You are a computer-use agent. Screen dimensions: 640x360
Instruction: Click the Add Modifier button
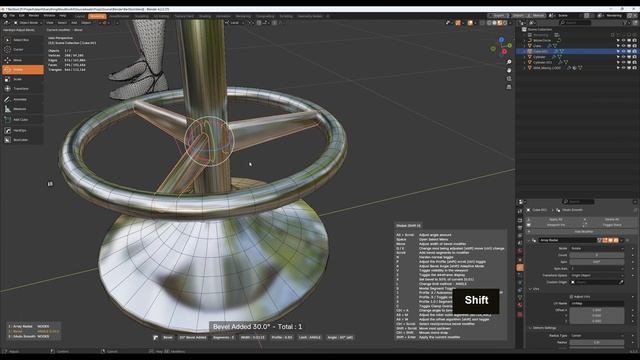pos(583,231)
